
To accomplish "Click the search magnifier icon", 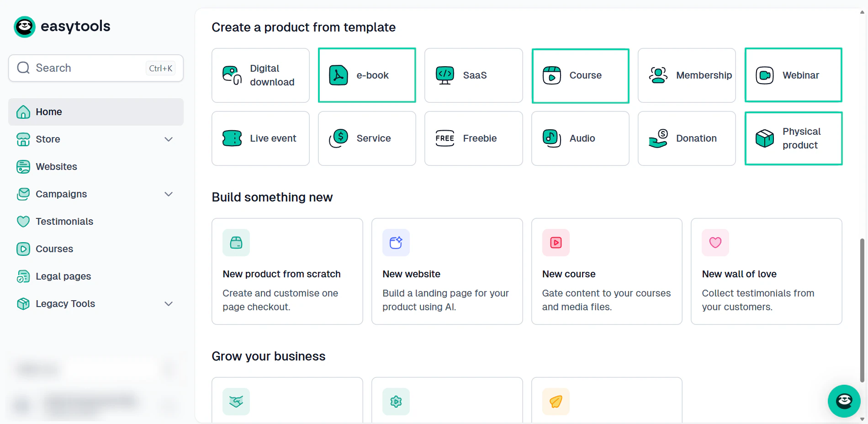I will point(23,68).
